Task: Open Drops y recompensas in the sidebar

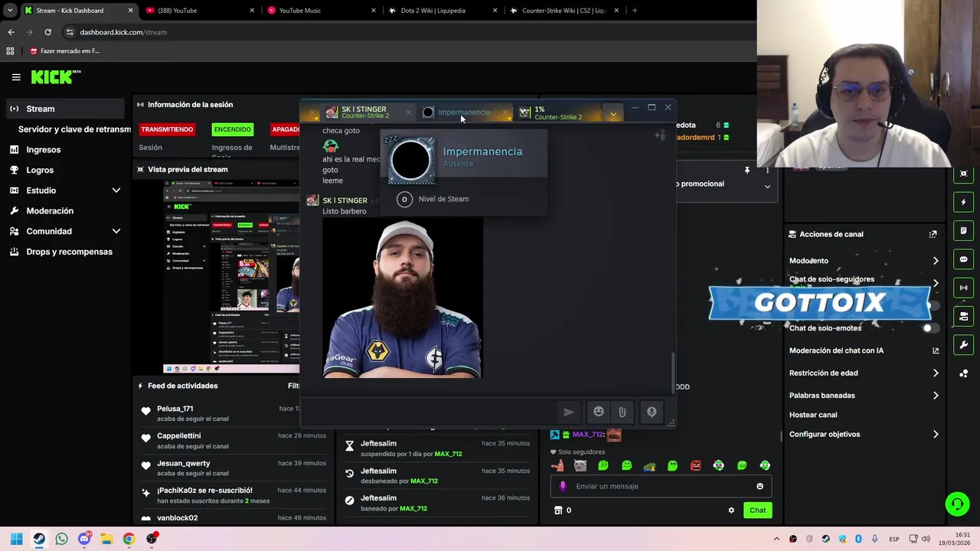Action: tap(65, 252)
